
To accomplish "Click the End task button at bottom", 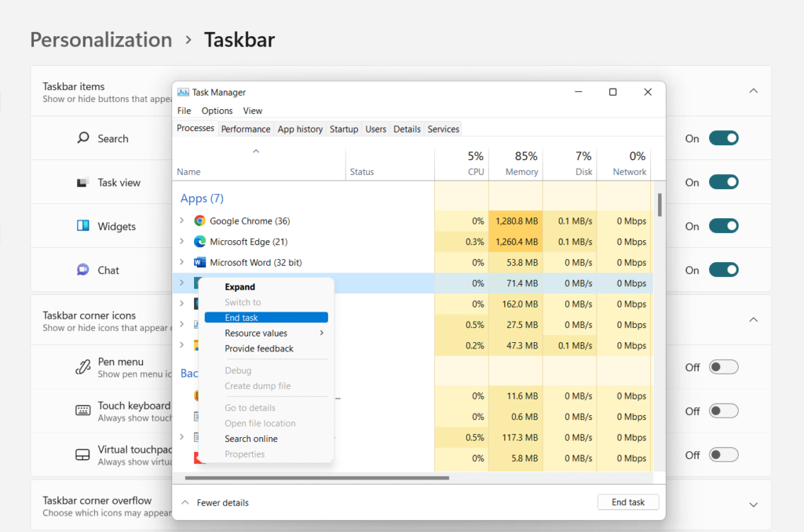I will click(628, 502).
